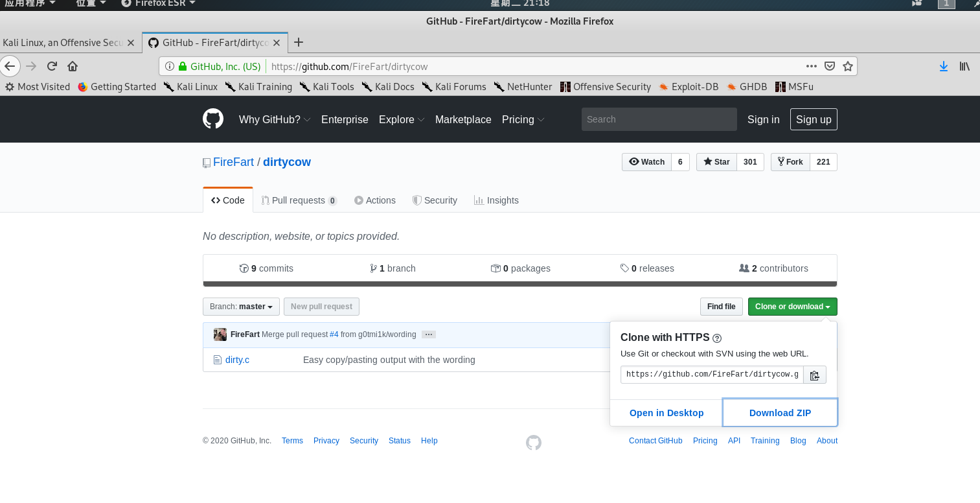Expand the Explore dropdown menu
Viewport: 980px width, 503px height.
(x=402, y=119)
